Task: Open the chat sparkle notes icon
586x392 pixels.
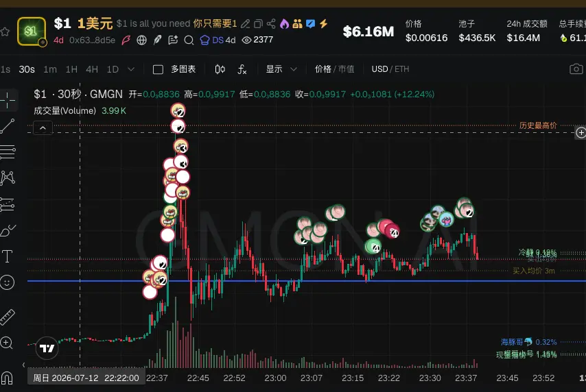Action: pos(173,40)
